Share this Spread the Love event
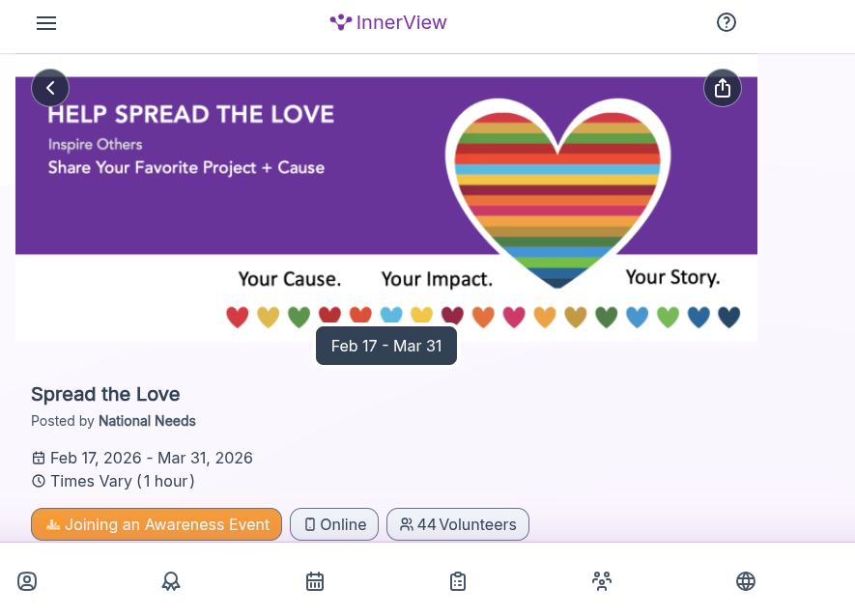This screenshot has width=855, height=616. 723,88
